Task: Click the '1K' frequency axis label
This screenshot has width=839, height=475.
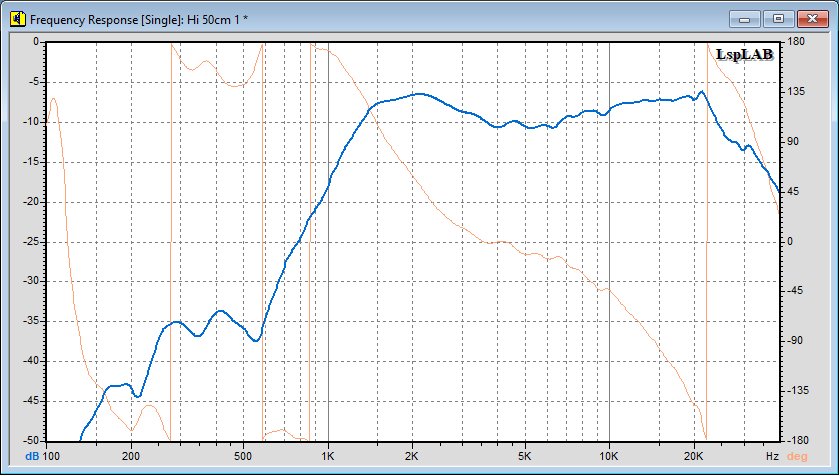Action: point(327,456)
